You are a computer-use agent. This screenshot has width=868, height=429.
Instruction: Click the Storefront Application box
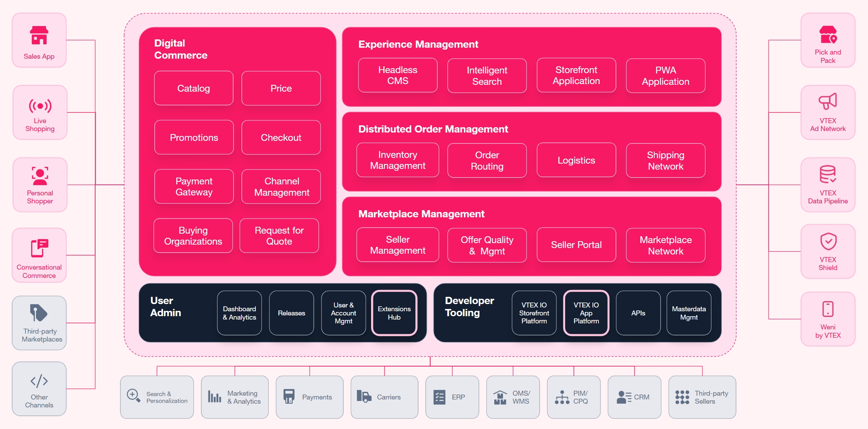(x=576, y=75)
